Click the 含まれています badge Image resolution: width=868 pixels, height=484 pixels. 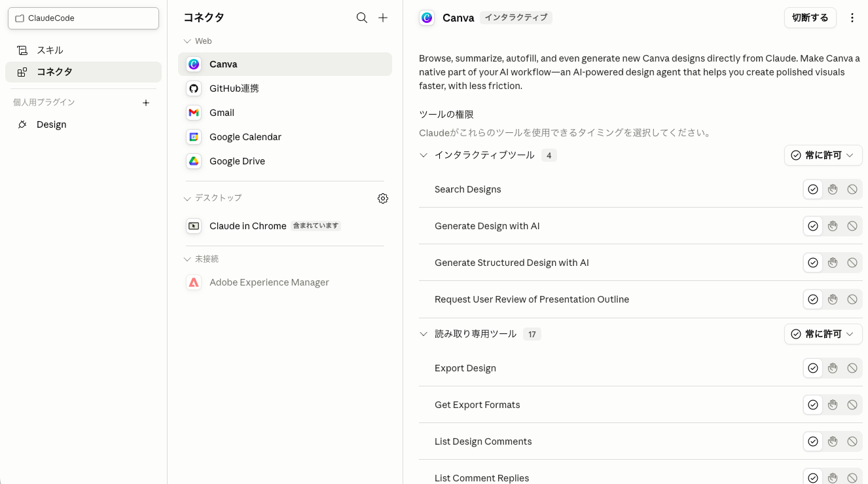click(316, 226)
